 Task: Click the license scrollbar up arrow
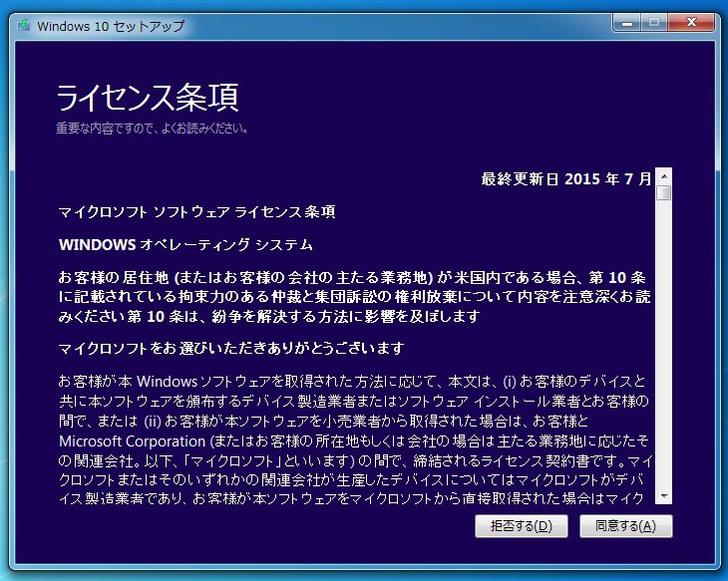click(664, 176)
